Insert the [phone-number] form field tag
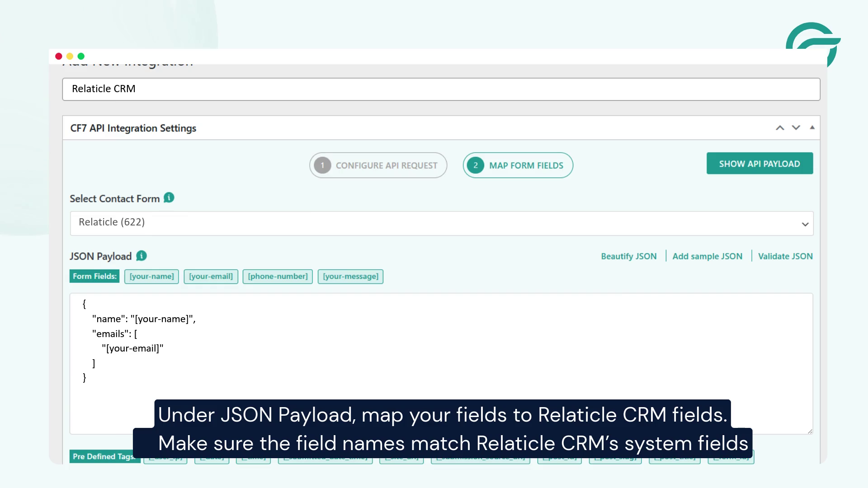This screenshot has width=868, height=488. pos(278,277)
